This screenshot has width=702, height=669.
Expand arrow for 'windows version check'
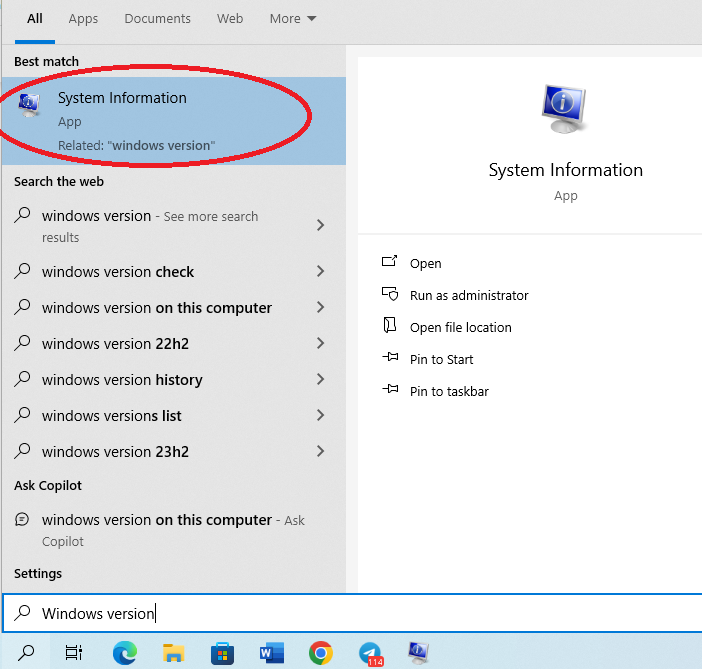pyautogui.click(x=320, y=271)
